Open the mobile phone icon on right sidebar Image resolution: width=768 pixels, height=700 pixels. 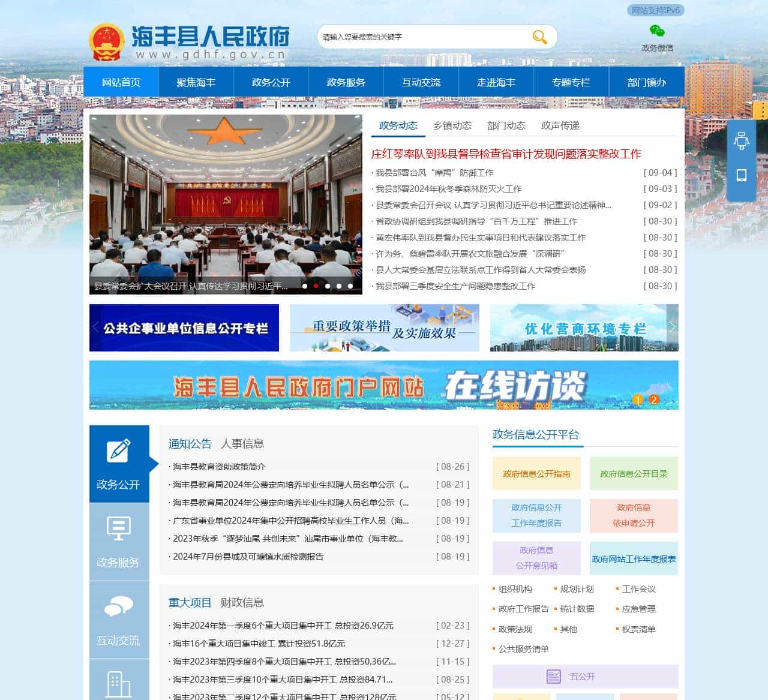click(x=742, y=175)
